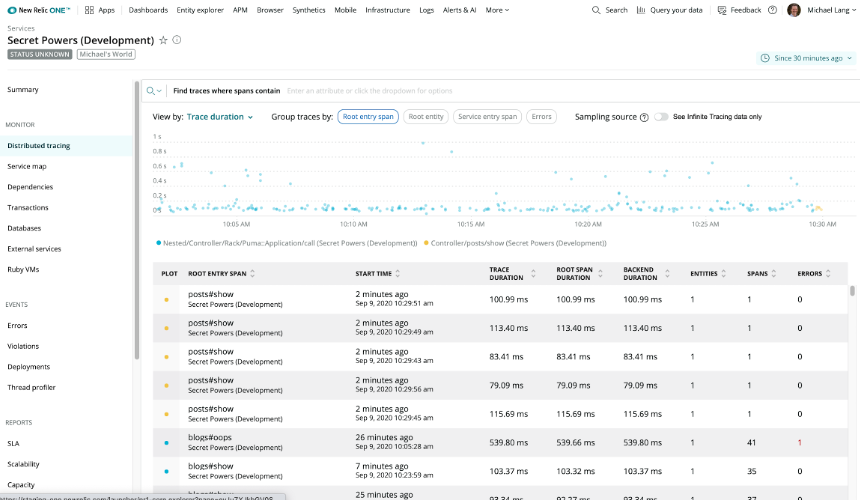Click the 539.80 ms trace duration cell
Viewport: 860px width, 500px height.
click(508, 442)
